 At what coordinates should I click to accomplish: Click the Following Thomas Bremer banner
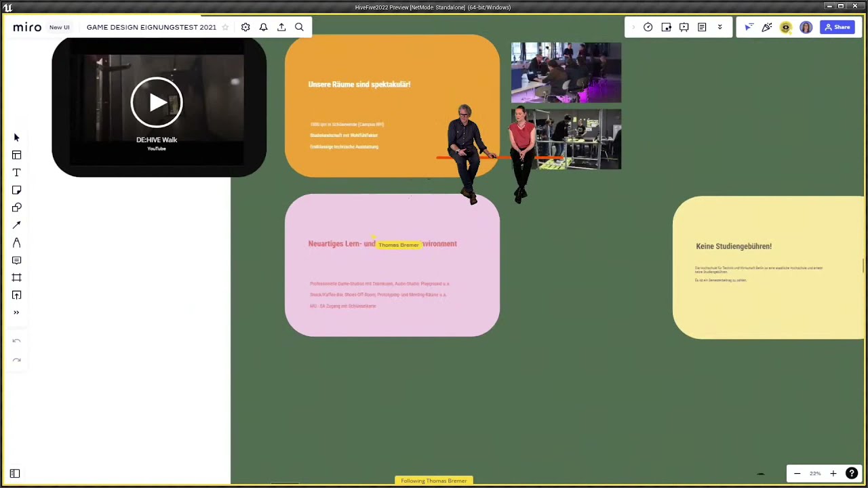click(x=434, y=481)
